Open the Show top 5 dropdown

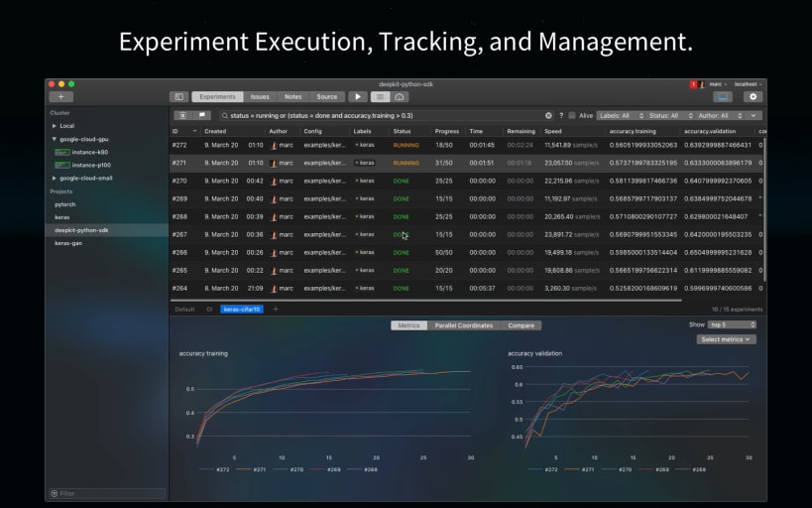click(x=732, y=324)
